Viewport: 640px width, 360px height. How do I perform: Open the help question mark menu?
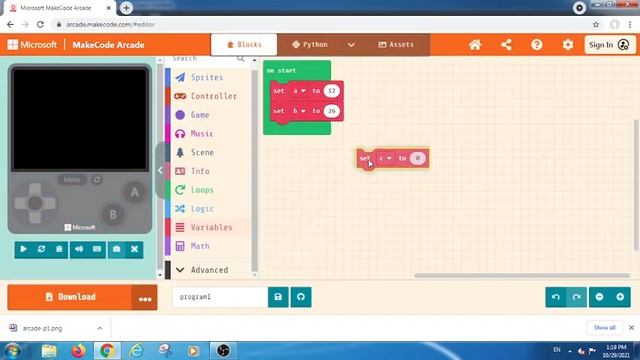pyautogui.click(x=537, y=44)
